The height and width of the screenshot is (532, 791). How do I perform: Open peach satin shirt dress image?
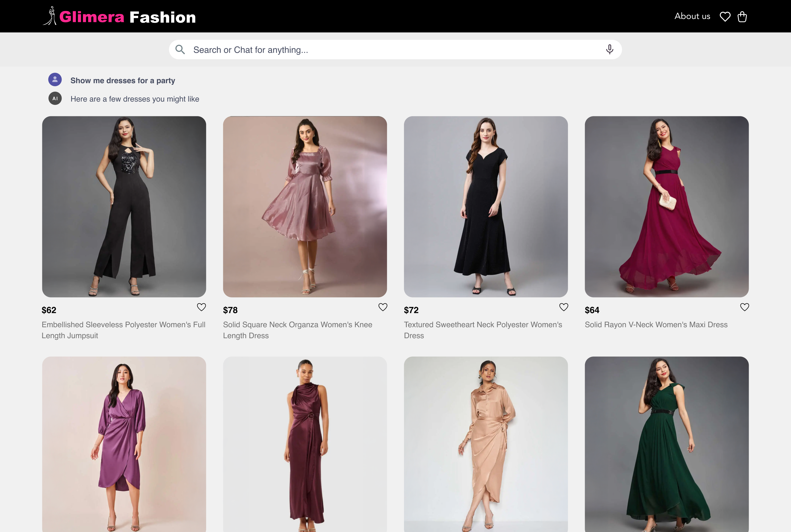tap(486, 444)
